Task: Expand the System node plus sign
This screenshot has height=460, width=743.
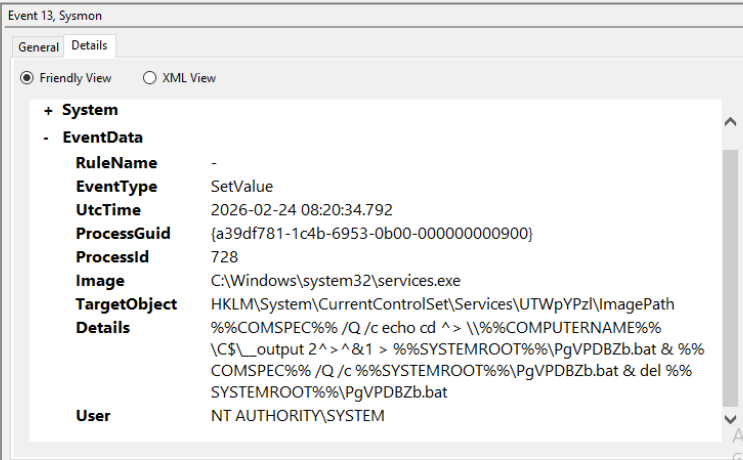Action: (47, 111)
